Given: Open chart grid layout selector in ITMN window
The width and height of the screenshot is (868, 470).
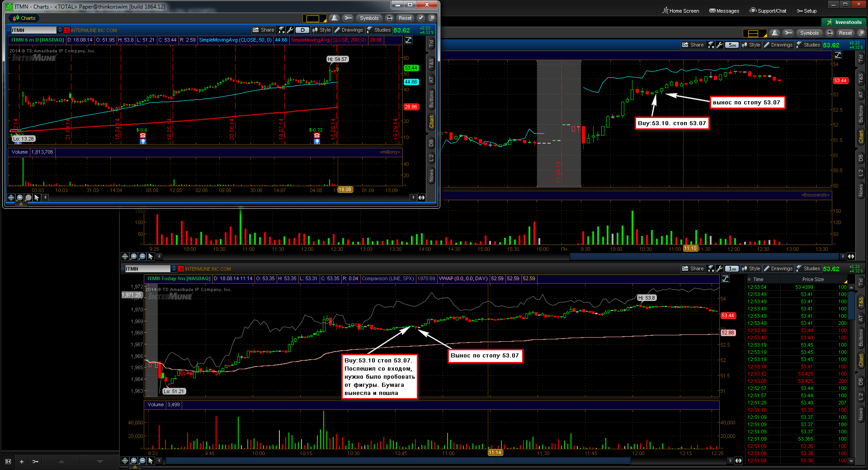Looking at the screenshot, I should pos(315,19).
